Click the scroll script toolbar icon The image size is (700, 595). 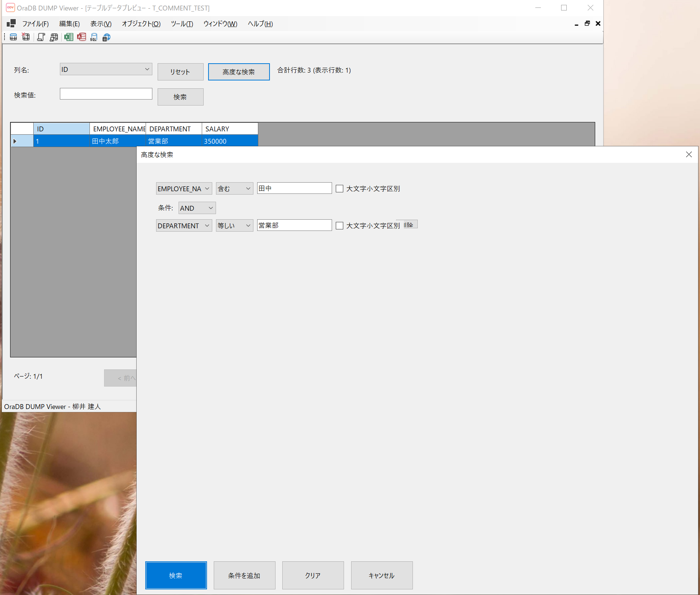[41, 37]
